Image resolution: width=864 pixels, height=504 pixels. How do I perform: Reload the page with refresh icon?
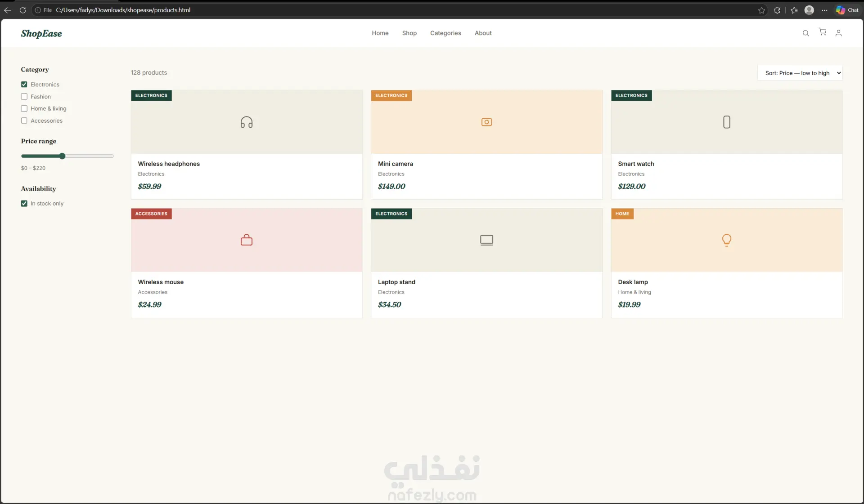pyautogui.click(x=23, y=10)
